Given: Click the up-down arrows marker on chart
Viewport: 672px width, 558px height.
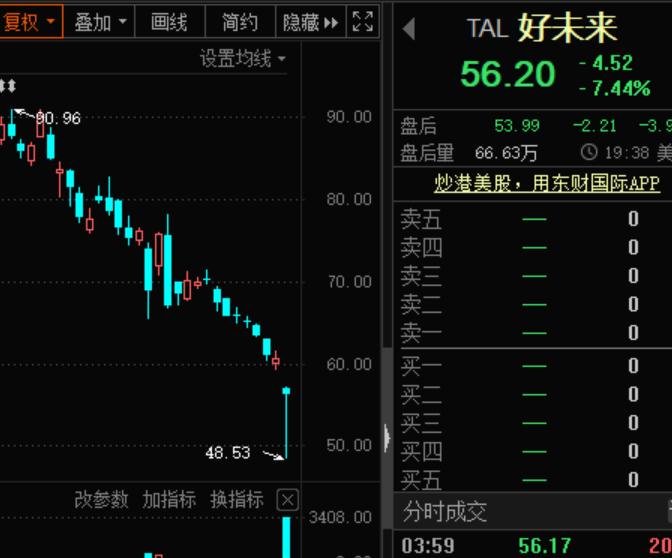Looking at the screenshot, I should (x=9, y=87).
